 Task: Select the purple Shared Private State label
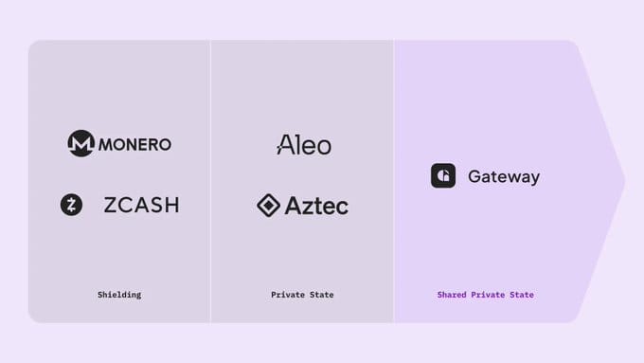[486, 295]
